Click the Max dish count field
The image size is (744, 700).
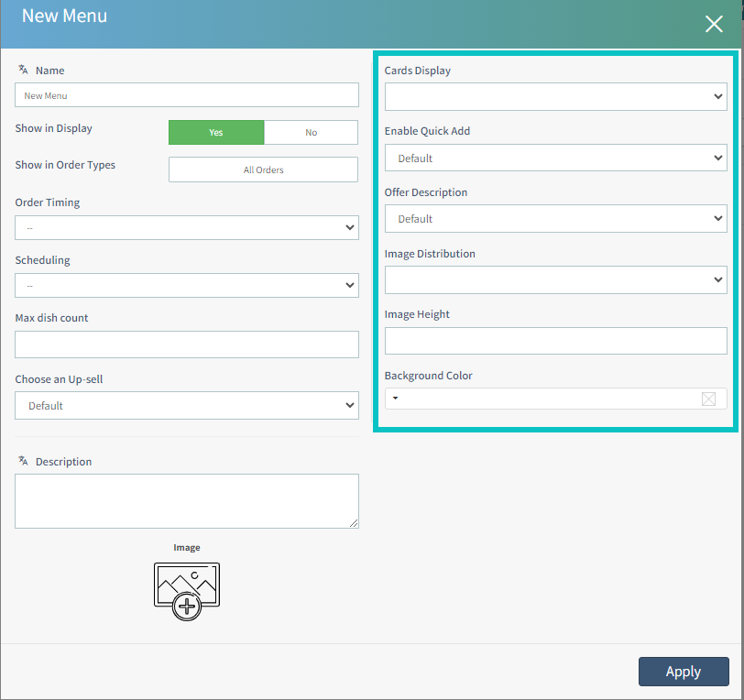click(x=187, y=345)
